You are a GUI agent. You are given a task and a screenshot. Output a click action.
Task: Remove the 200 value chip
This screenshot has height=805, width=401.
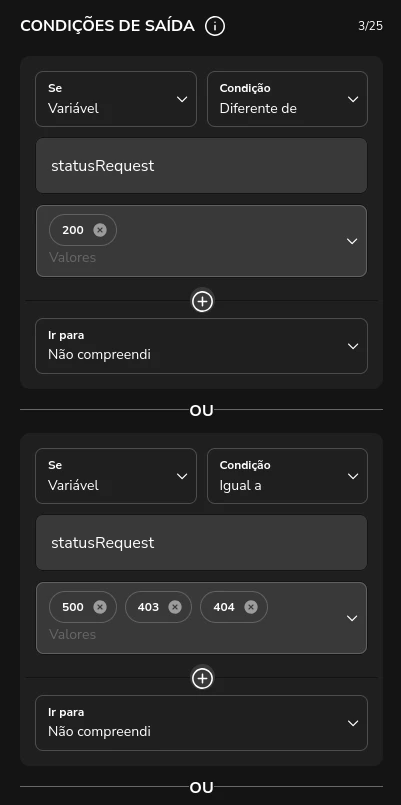[100, 230]
